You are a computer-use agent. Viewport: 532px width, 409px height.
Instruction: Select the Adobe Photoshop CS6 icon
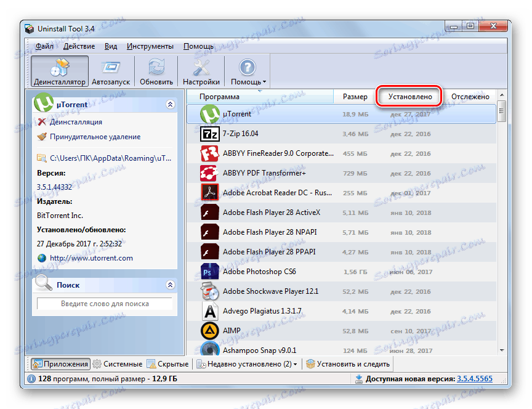(209, 272)
